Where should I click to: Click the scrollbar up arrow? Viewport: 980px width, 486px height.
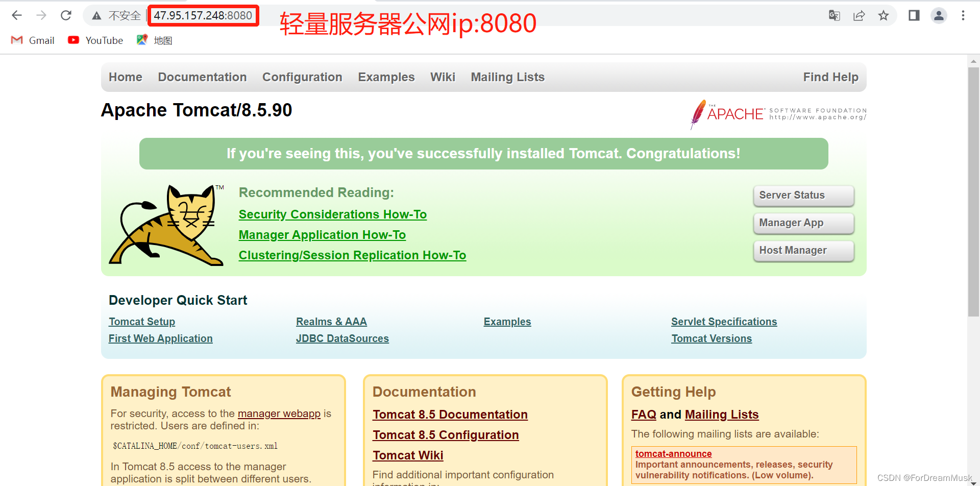[x=973, y=61]
